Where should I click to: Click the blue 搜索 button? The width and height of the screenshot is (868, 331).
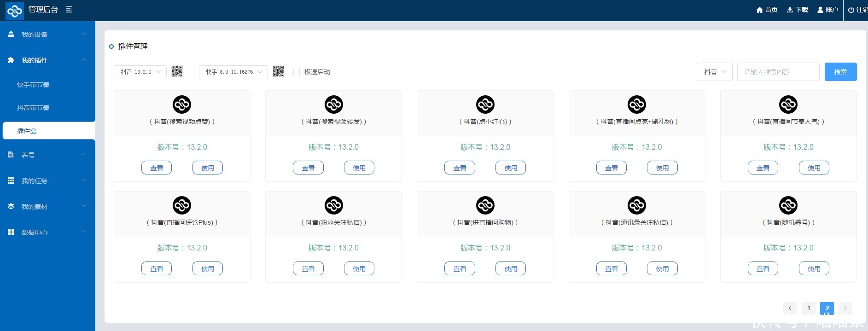point(841,72)
